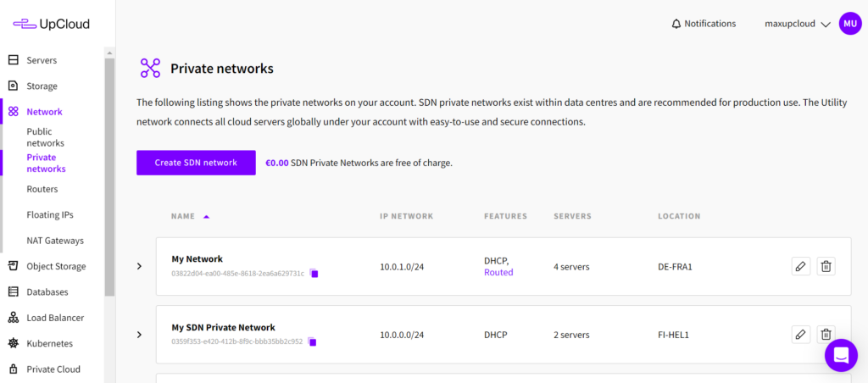
Task: Open Servers in the sidebar
Action: point(42,60)
